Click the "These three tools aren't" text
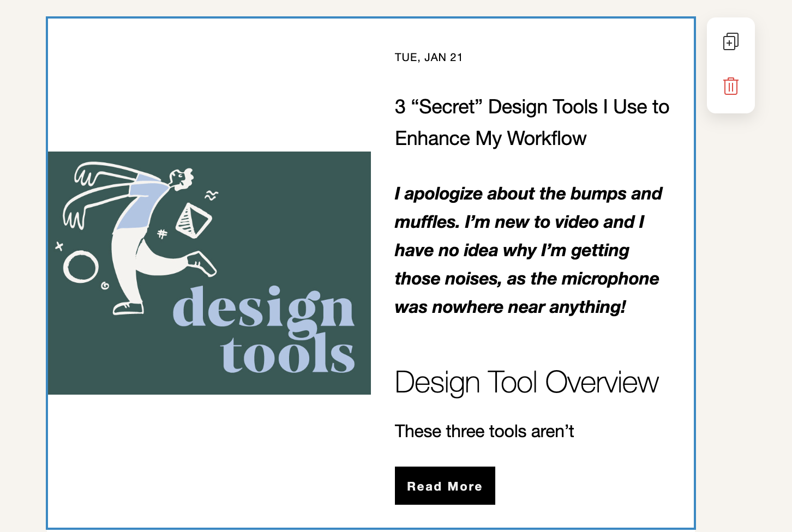The image size is (792, 532). [484, 431]
